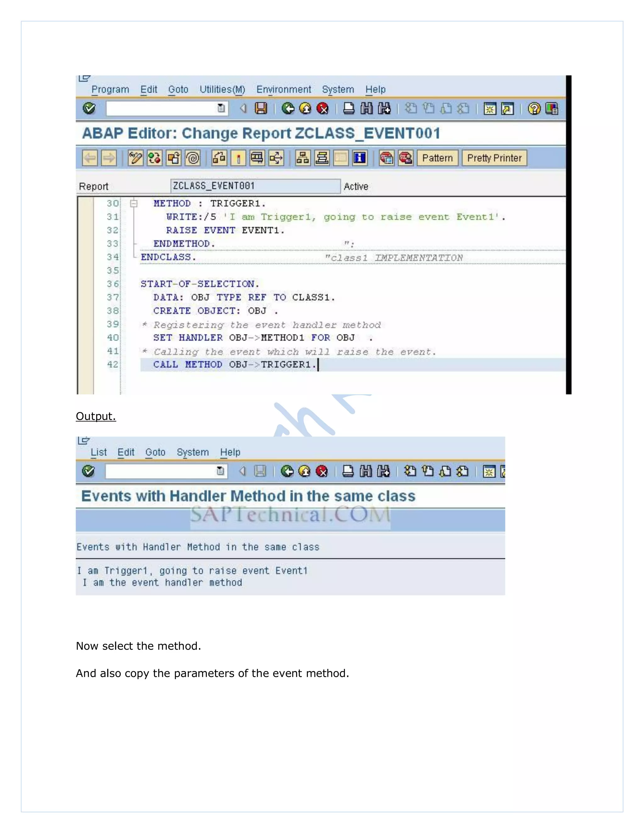Open the System menu in output window
The height and width of the screenshot is (833, 644).
click(193, 452)
